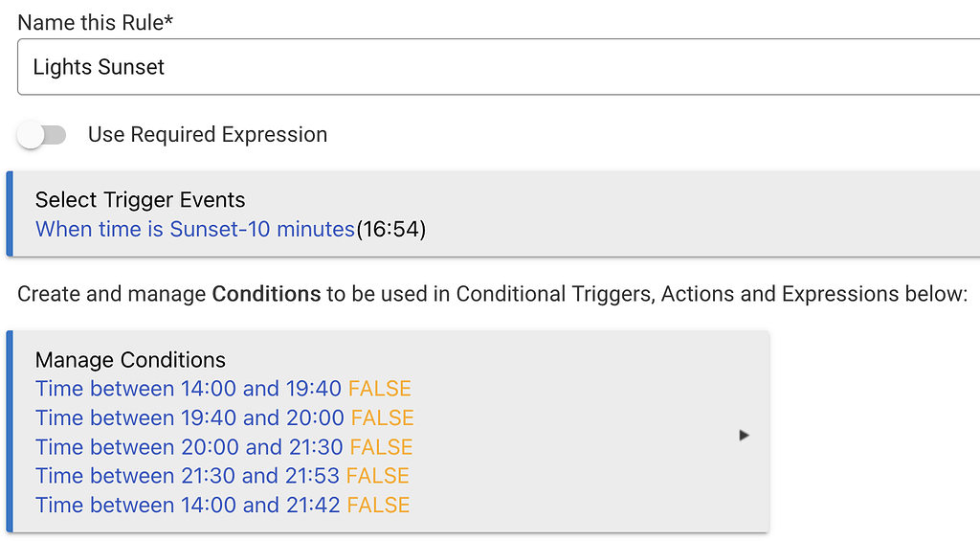Click the rule name field containing Lights Sunset
The width and height of the screenshot is (980, 541).
498,67
